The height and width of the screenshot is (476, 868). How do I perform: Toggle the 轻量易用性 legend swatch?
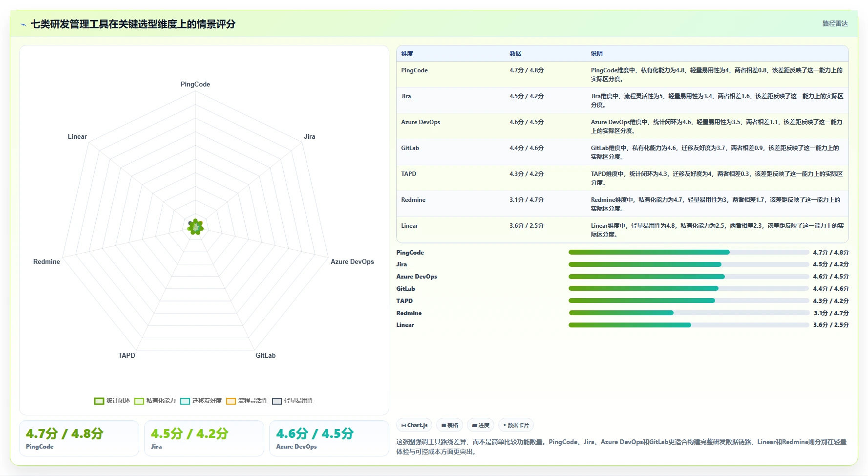pyautogui.click(x=277, y=401)
